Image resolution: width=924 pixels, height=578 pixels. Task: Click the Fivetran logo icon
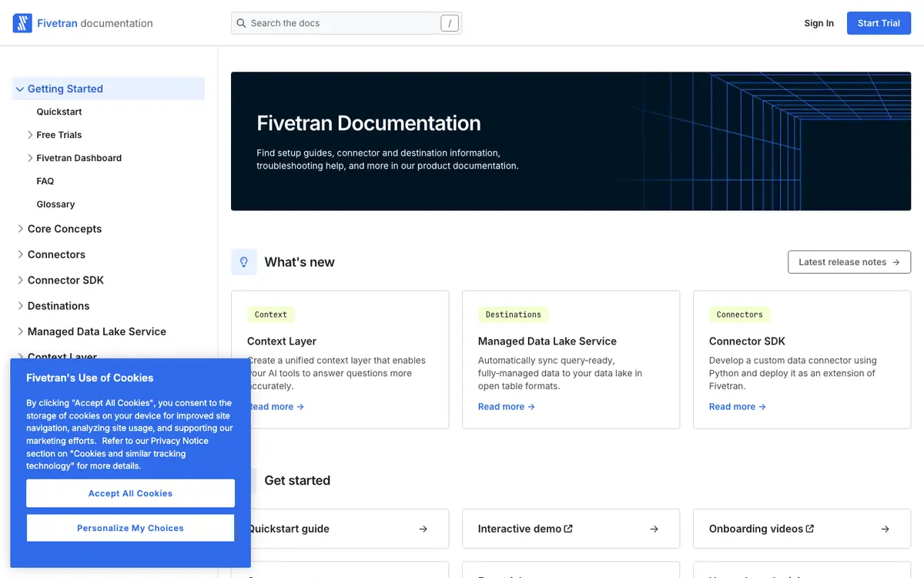tap(22, 23)
